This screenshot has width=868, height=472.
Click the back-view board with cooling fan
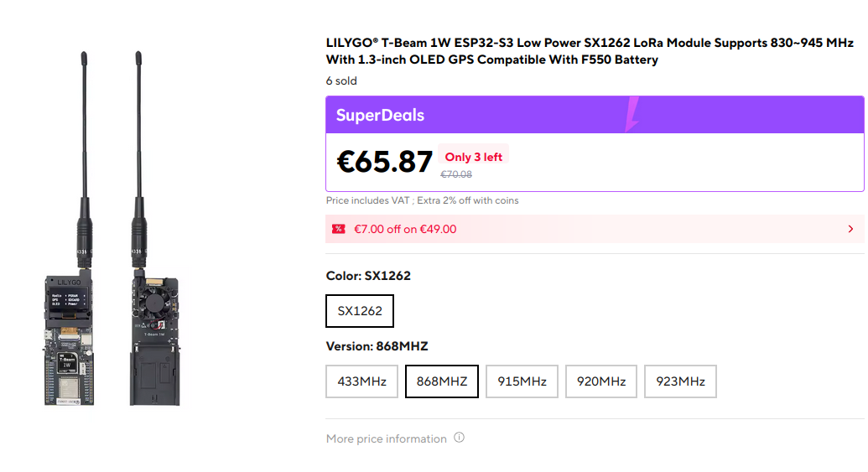coord(153,335)
